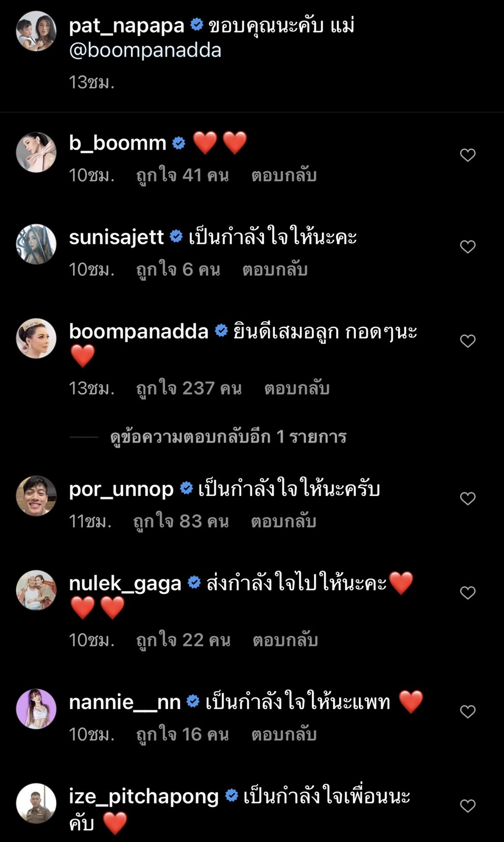Image resolution: width=504 pixels, height=842 pixels.
Task: Open nulek_gaga's avatar thumbnail
Action: [x=36, y=590]
